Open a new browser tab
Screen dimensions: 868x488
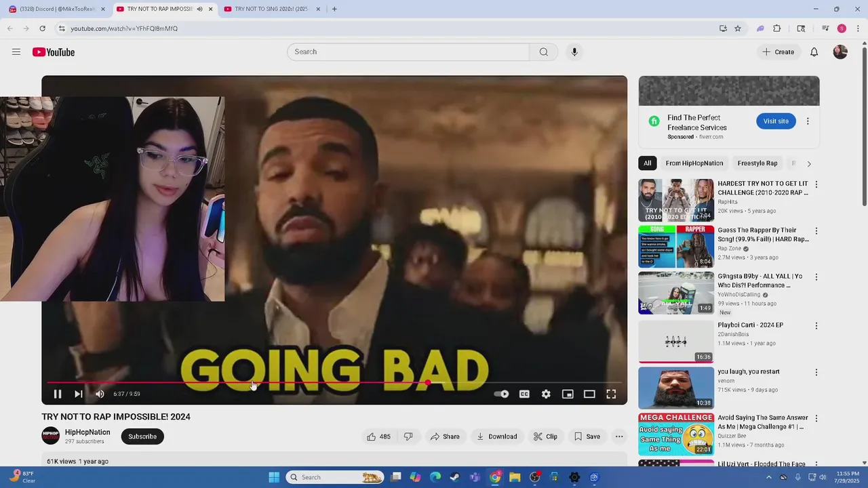[334, 9]
